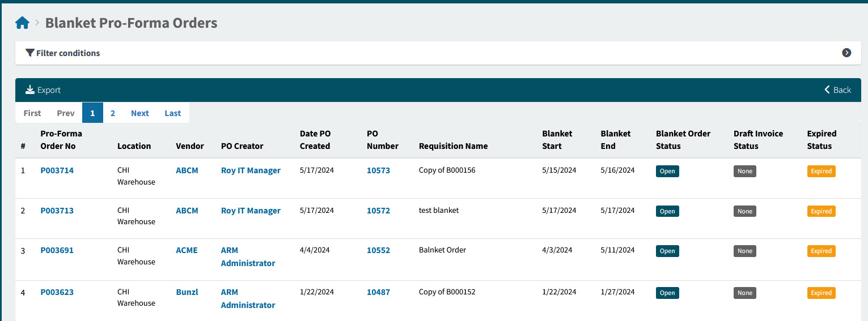The image size is (868, 321).
Task: Open vendor ABCM in row P003714
Action: [x=187, y=170]
